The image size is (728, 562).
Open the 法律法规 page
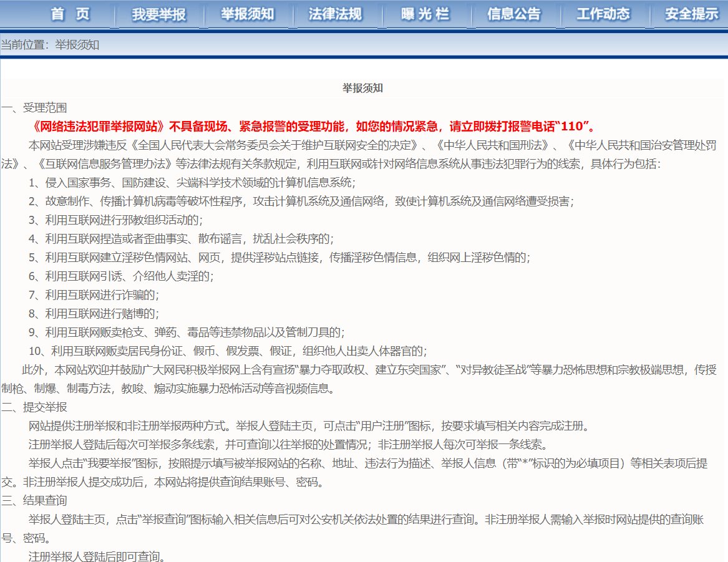tap(336, 14)
